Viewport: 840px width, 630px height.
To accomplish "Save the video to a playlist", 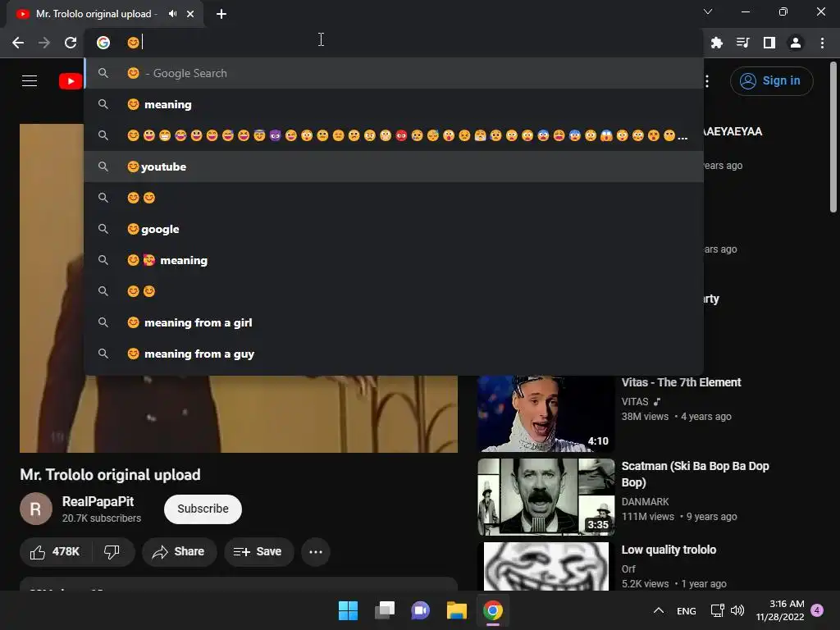I will (258, 552).
